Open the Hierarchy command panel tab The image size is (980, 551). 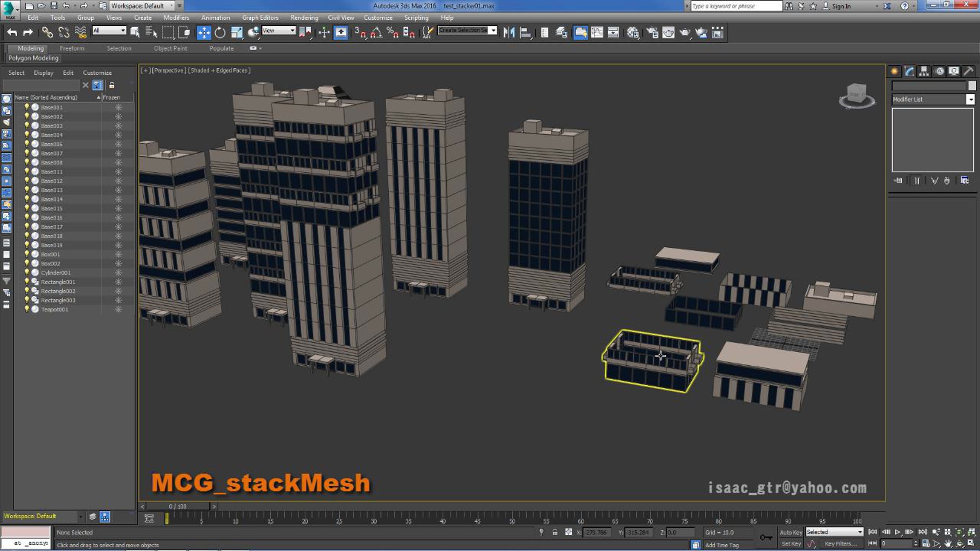tap(924, 71)
